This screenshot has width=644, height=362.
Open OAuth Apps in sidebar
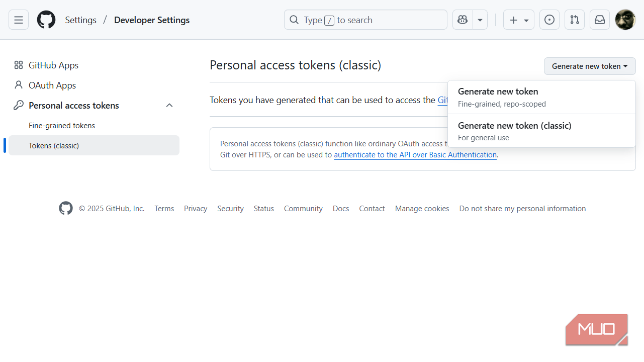pyautogui.click(x=94, y=85)
